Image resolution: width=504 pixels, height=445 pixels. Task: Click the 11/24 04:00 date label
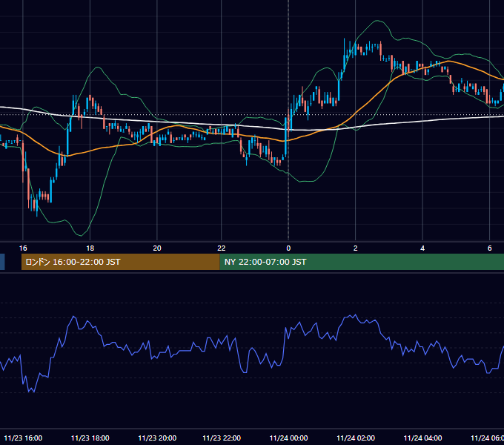tap(422, 438)
